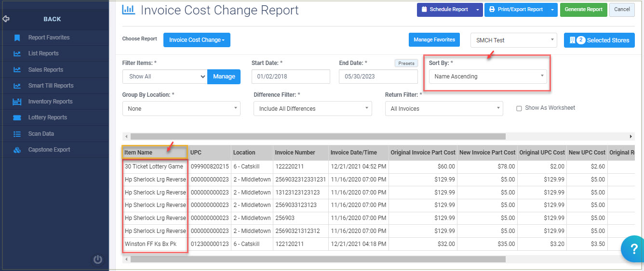Viewport: 644px width, 271px height.
Task: Click the Manage button beside Filter Items
Action: [224, 77]
